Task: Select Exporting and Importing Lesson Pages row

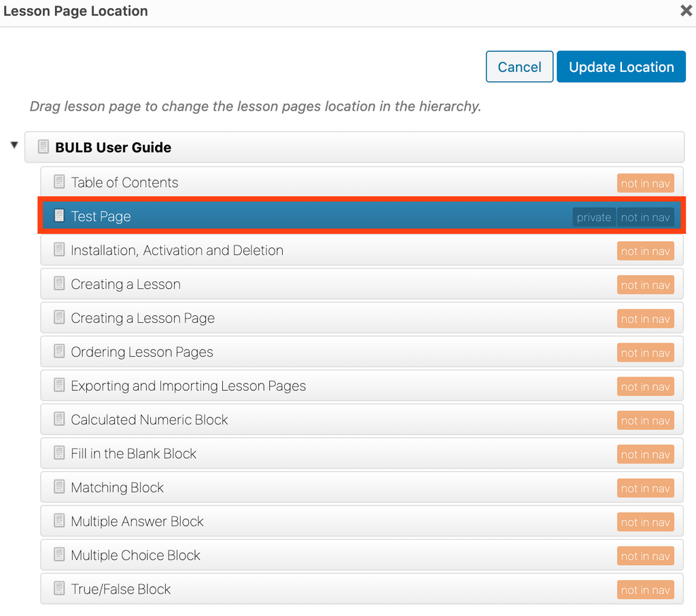Action: pyautogui.click(x=362, y=386)
